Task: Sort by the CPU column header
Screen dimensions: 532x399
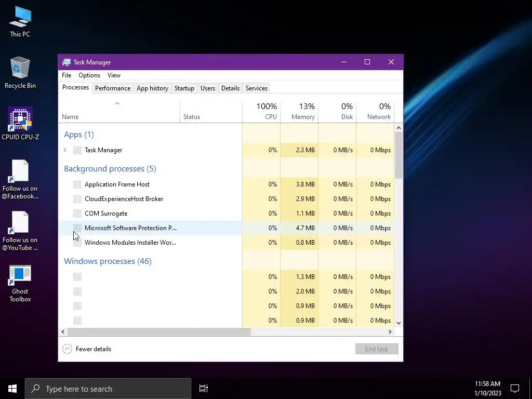Action: [261, 112]
